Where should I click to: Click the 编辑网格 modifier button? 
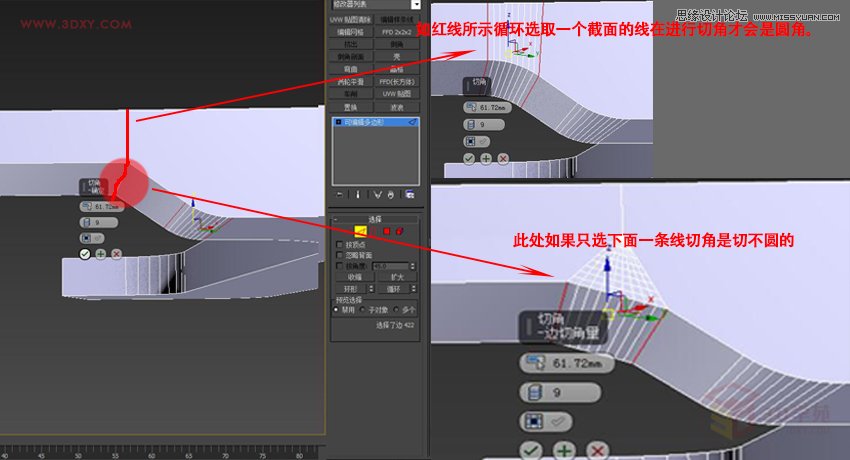tap(351, 32)
